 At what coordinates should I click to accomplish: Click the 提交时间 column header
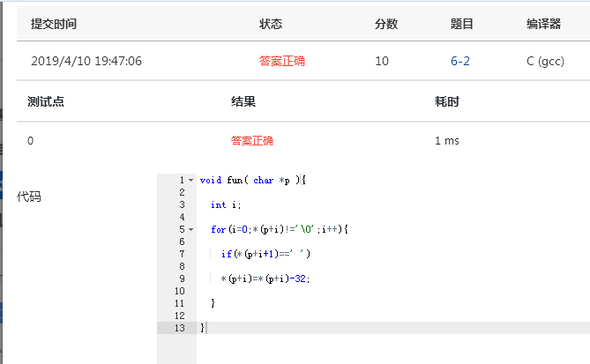click(x=54, y=24)
